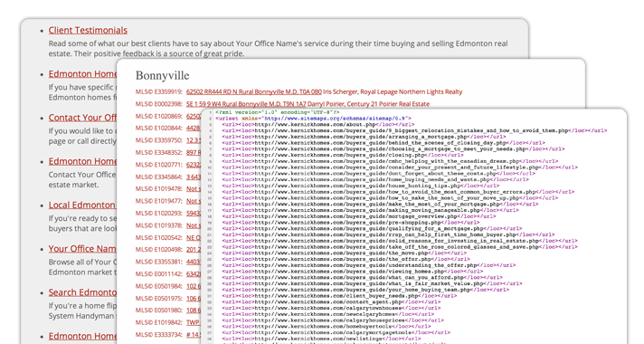Click the MLS© E0501980 label
This screenshot has width=644, height=344.
pyautogui.click(x=159, y=310)
